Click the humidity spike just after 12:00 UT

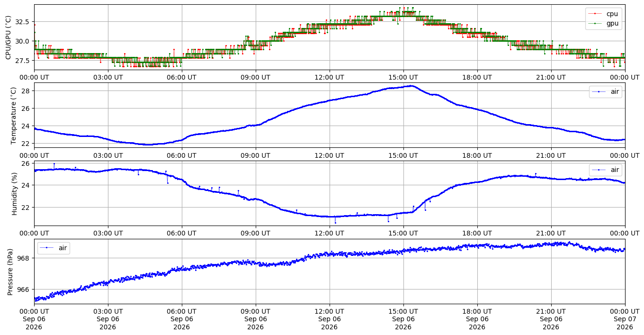(335, 222)
